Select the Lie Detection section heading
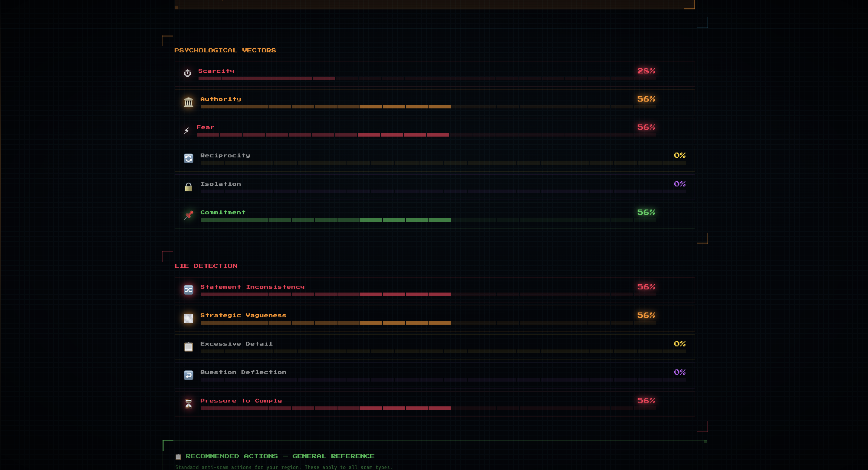This screenshot has width=868, height=470. coord(205,266)
